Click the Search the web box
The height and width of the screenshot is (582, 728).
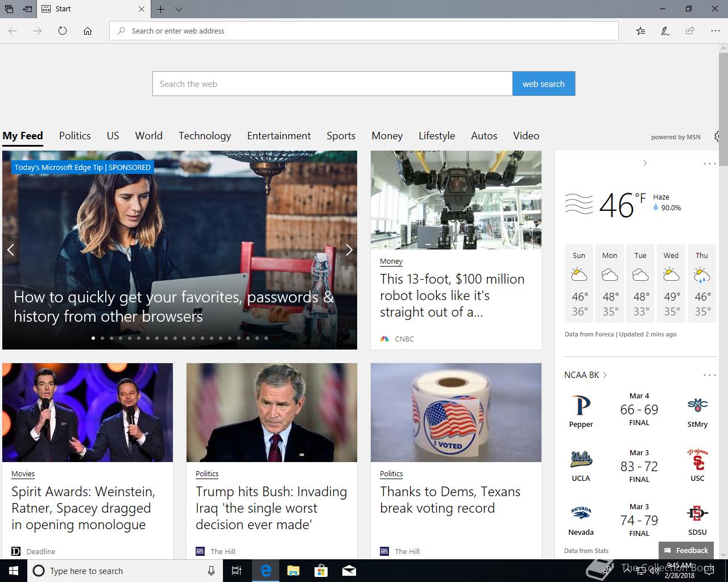click(332, 84)
